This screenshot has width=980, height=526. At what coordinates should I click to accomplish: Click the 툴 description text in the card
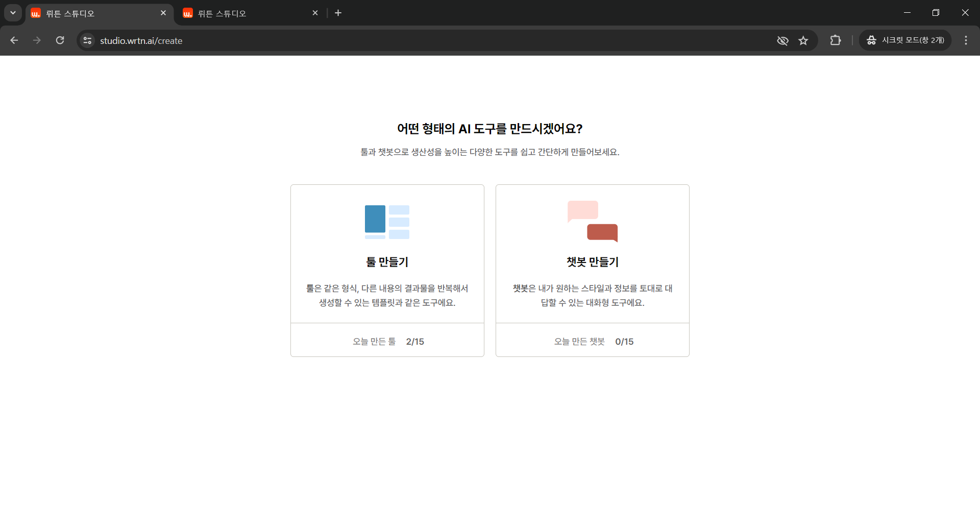[x=387, y=296]
